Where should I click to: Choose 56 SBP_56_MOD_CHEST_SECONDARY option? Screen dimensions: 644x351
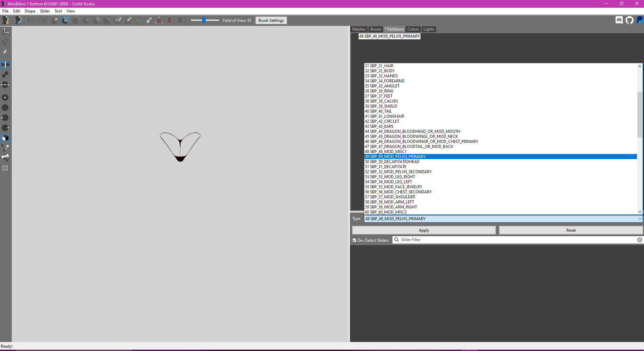[x=500, y=192]
